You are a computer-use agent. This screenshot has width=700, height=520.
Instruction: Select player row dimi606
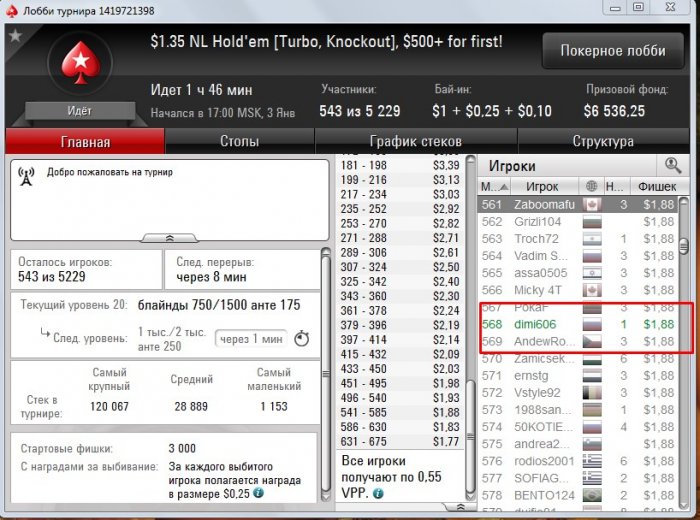(578, 324)
